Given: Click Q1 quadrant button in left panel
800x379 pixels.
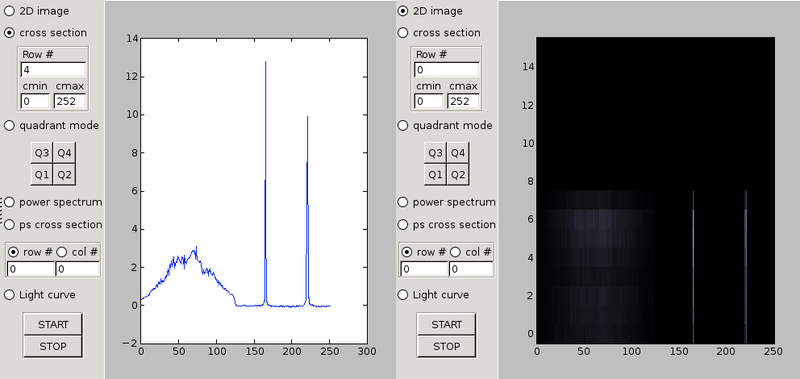Looking at the screenshot, I should tap(41, 174).
